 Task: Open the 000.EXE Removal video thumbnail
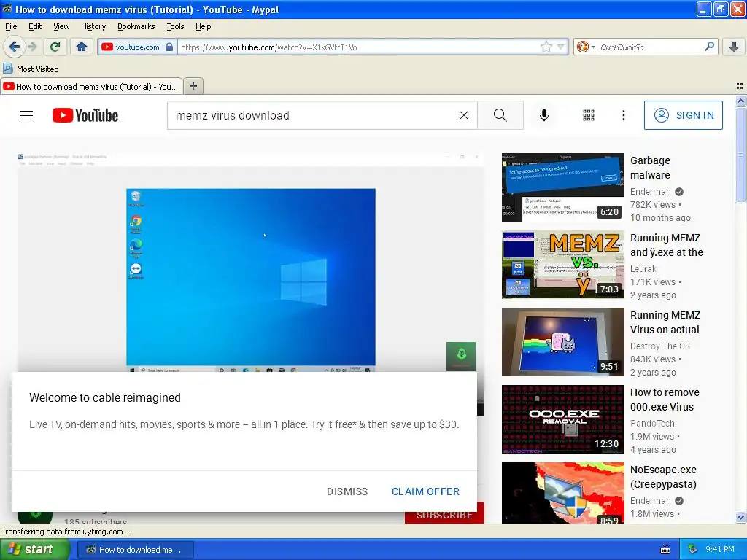click(x=562, y=419)
